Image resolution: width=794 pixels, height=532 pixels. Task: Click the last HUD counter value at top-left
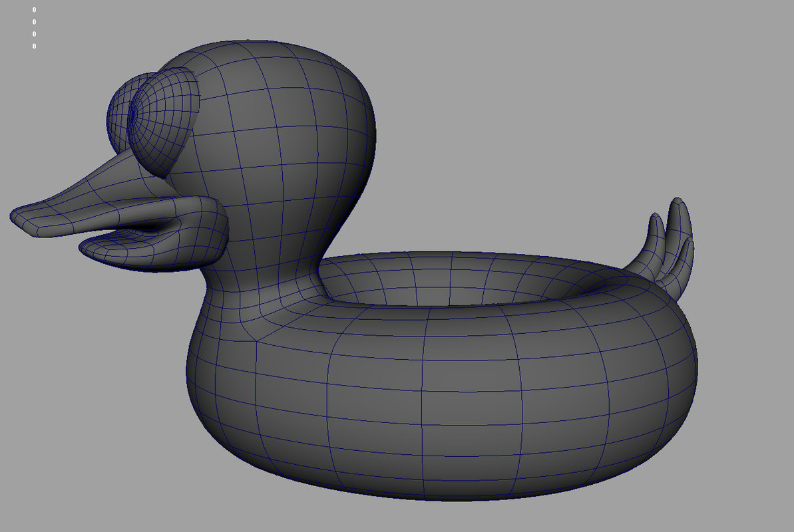coord(34,46)
